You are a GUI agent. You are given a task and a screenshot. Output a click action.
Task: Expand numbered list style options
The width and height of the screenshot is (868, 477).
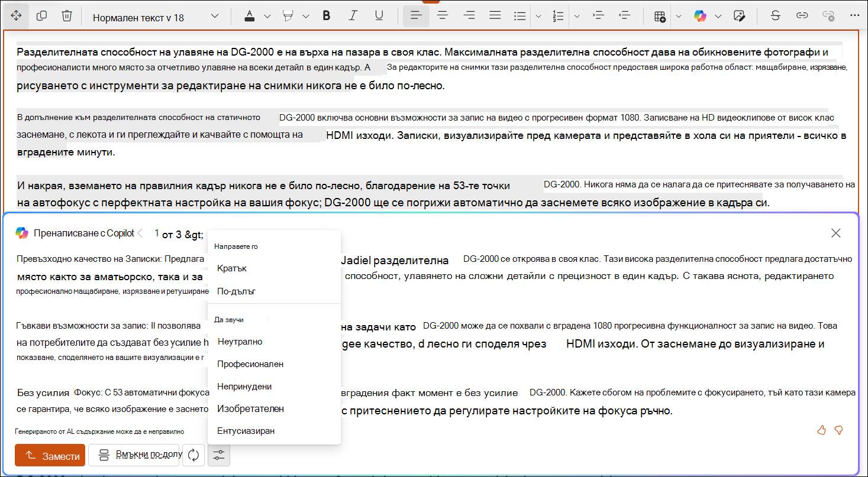coord(577,16)
